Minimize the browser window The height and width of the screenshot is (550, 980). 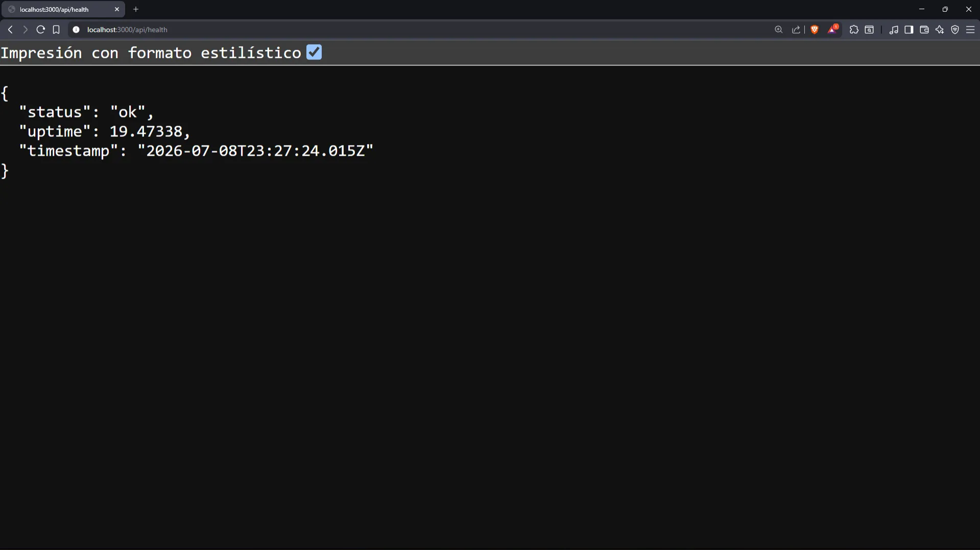pyautogui.click(x=922, y=9)
